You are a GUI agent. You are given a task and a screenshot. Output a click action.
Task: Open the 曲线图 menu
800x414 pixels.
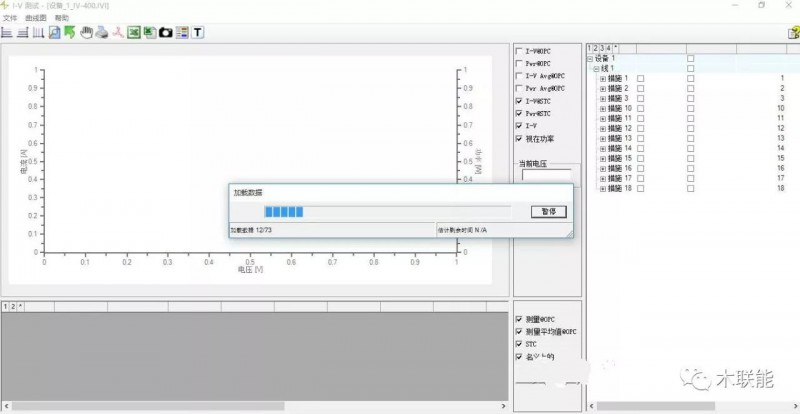click(36, 18)
